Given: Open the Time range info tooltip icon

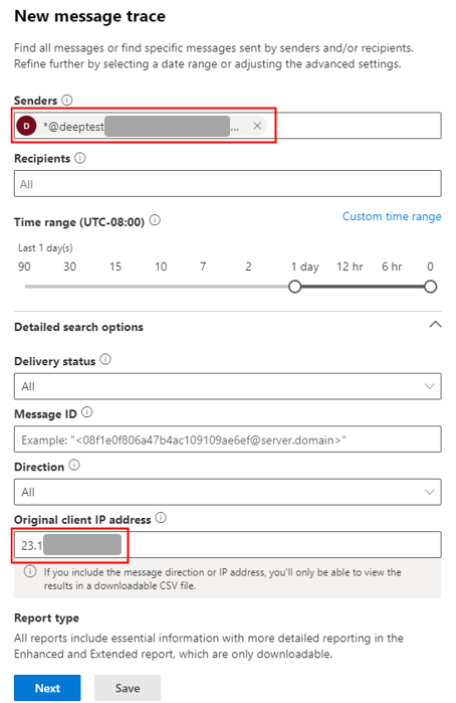Looking at the screenshot, I should 155,221.
